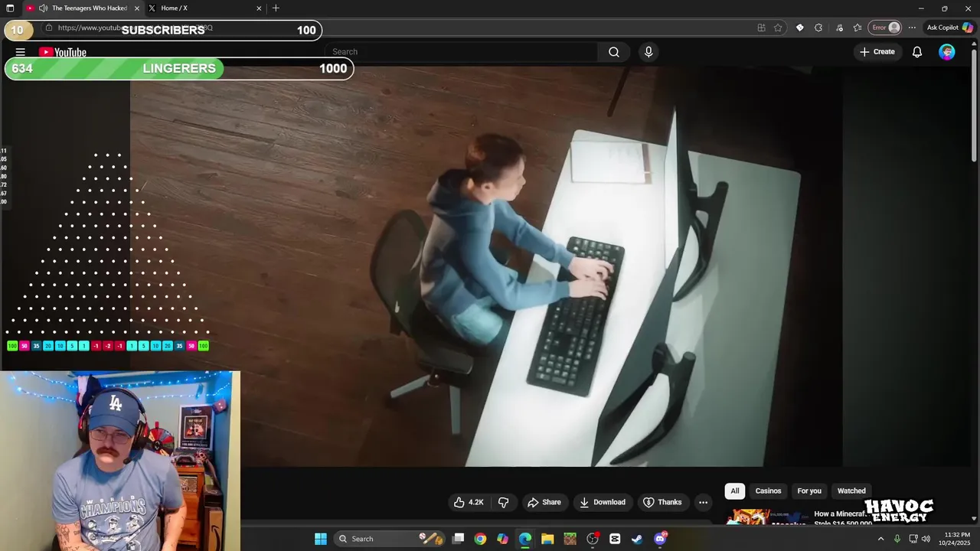Start voice search with the microphone icon
The width and height of the screenshot is (980, 551).
coord(648,52)
